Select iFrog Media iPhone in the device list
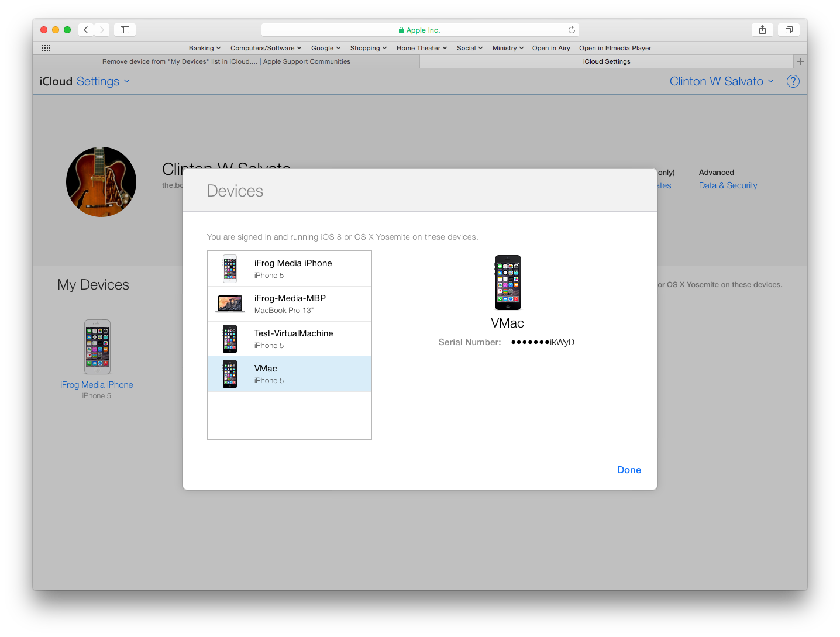The image size is (840, 637). pyautogui.click(x=290, y=269)
